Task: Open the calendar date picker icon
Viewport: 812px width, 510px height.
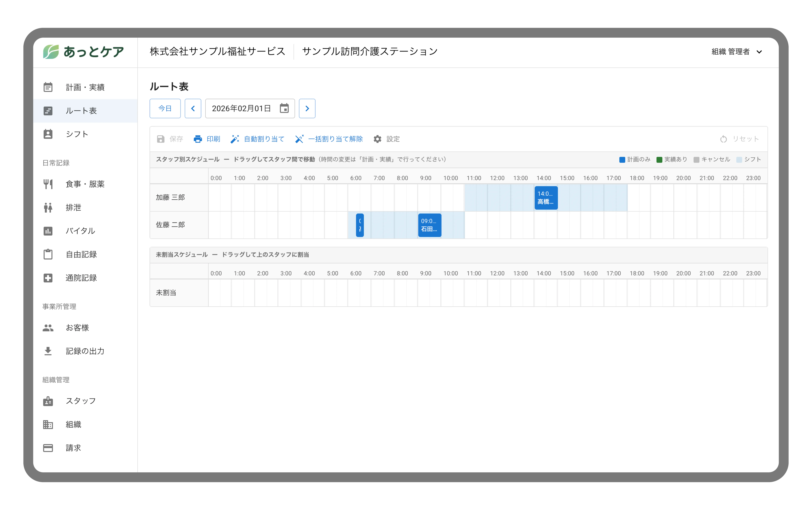Action: click(284, 108)
